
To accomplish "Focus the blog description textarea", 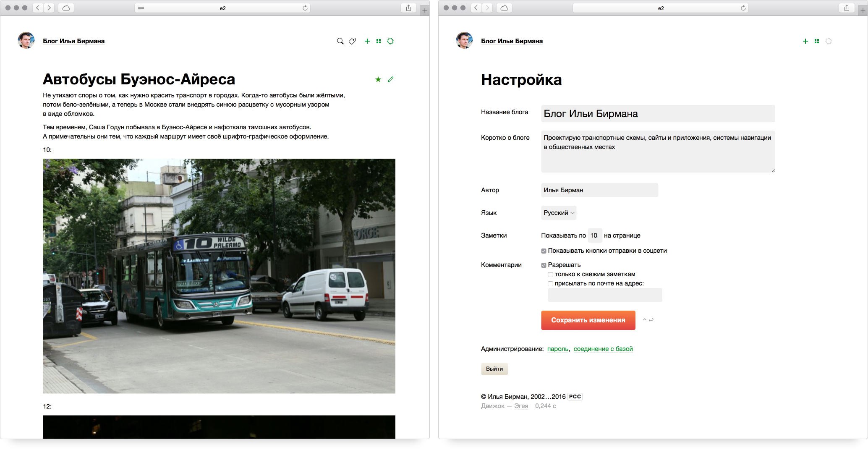I will pos(658,152).
